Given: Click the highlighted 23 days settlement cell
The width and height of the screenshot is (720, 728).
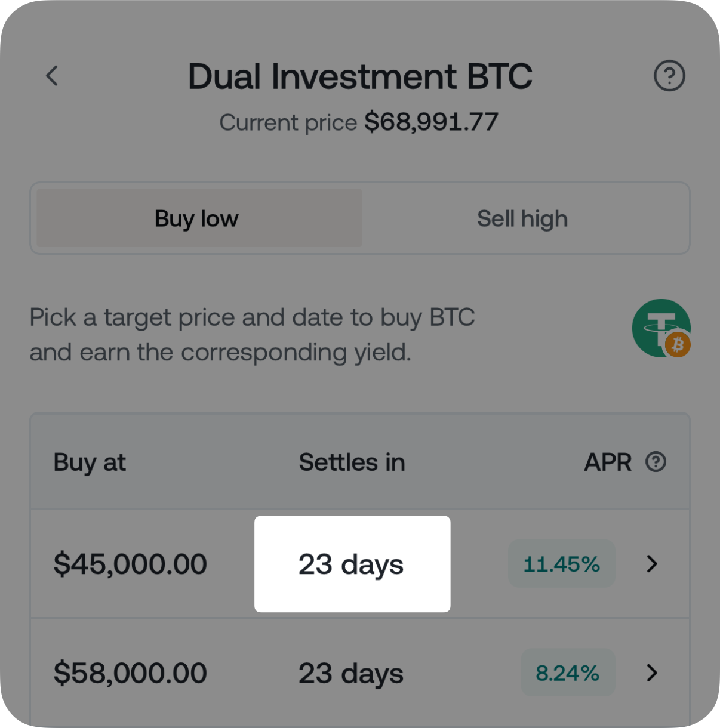Looking at the screenshot, I should click(x=352, y=564).
